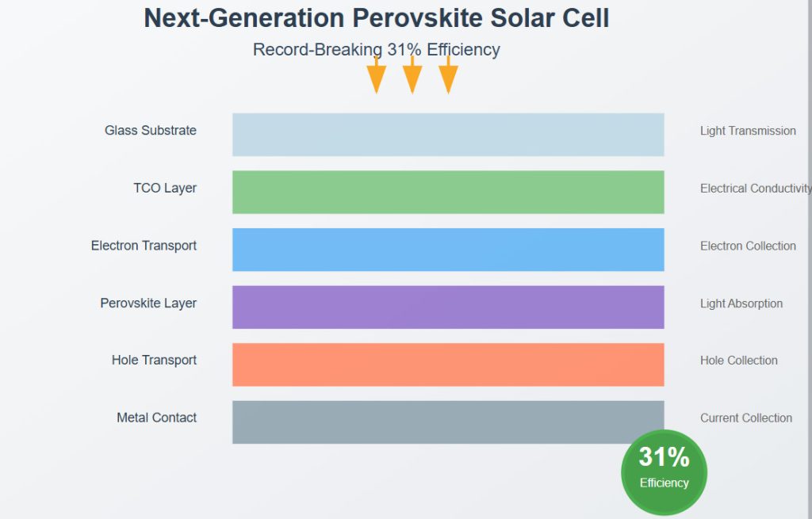Click the Current Collection description text

click(745, 418)
